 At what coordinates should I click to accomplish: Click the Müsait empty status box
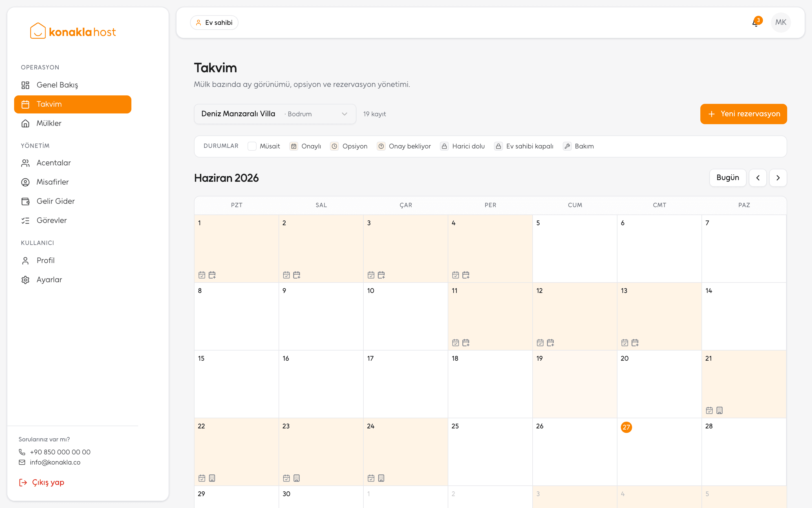(252, 146)
